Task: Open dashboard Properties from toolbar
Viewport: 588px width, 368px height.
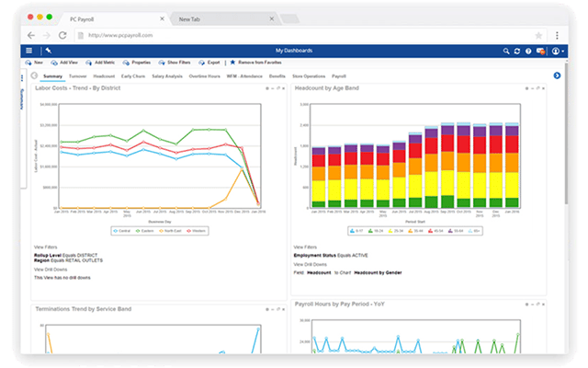Action: coord(137,63)
